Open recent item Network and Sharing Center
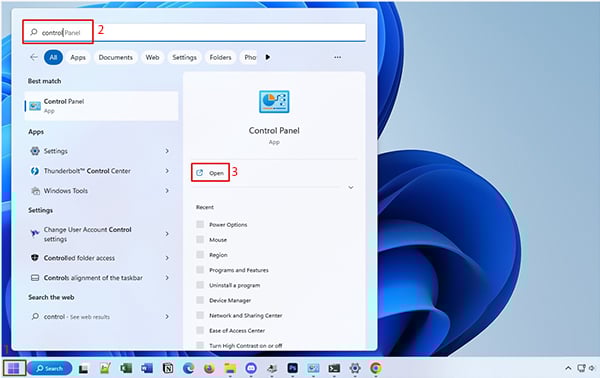The width and height of the screenshot is (600, 378). pos(246,316)
